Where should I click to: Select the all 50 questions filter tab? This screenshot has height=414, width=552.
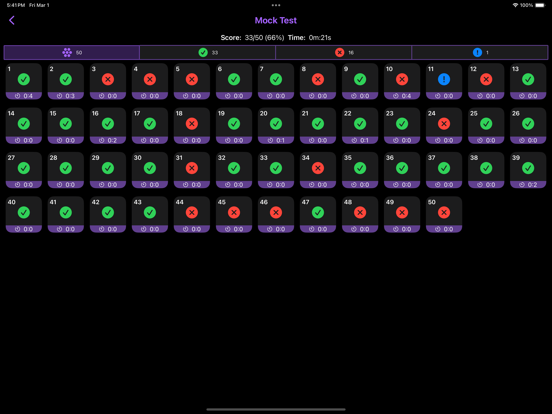(x=72, y=52)
